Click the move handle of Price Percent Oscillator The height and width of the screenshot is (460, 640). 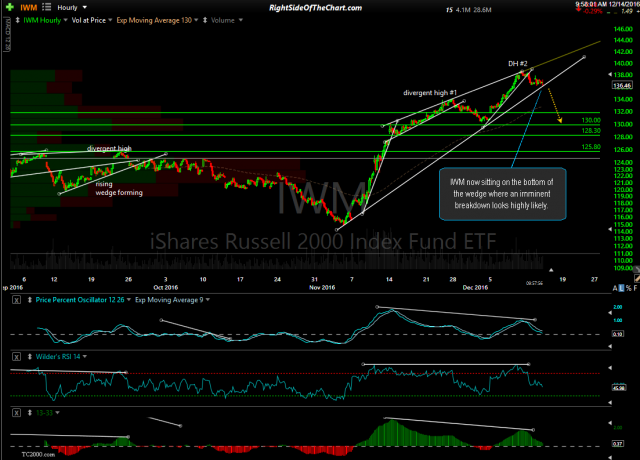[29, 300]
